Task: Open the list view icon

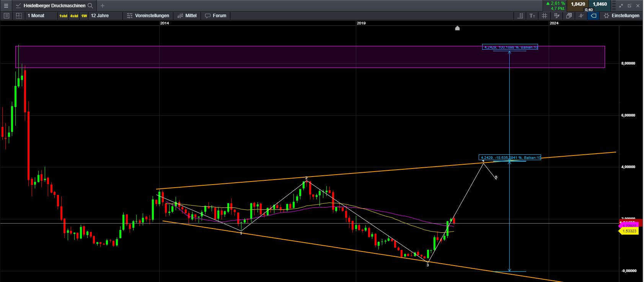Action: click(x=7, y=16)
